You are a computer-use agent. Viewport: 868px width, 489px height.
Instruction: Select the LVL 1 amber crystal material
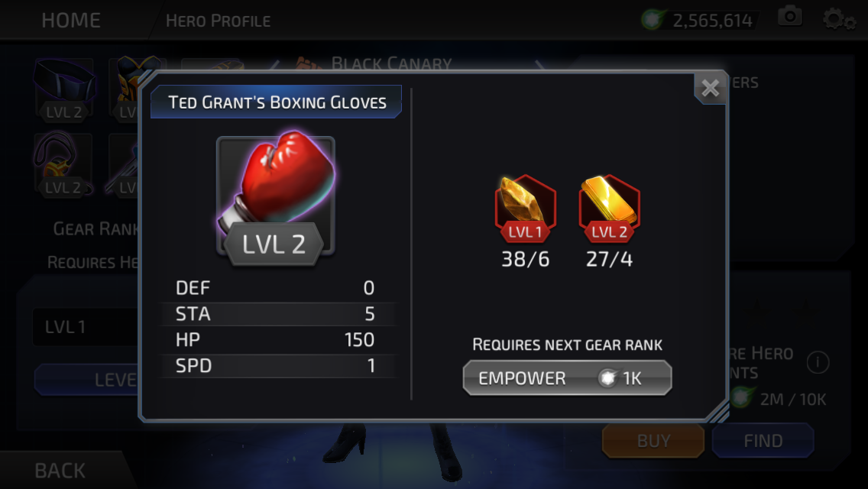pos(525,209)
